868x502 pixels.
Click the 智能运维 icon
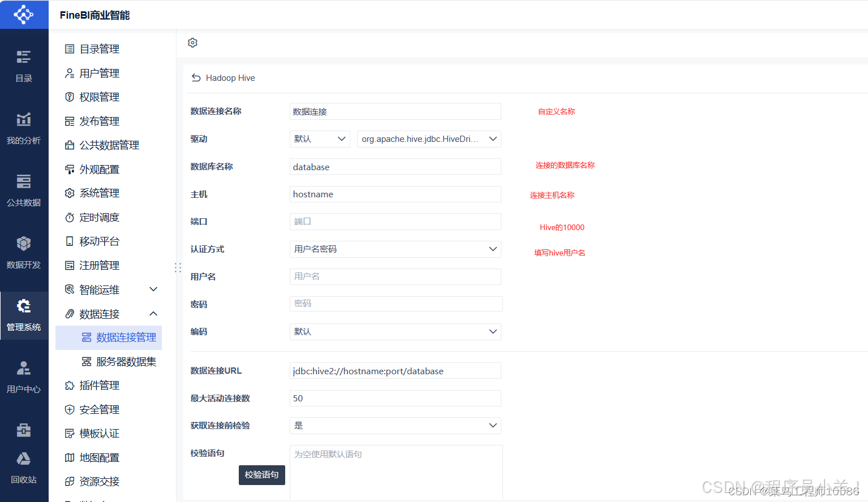[x=70, y=289]
